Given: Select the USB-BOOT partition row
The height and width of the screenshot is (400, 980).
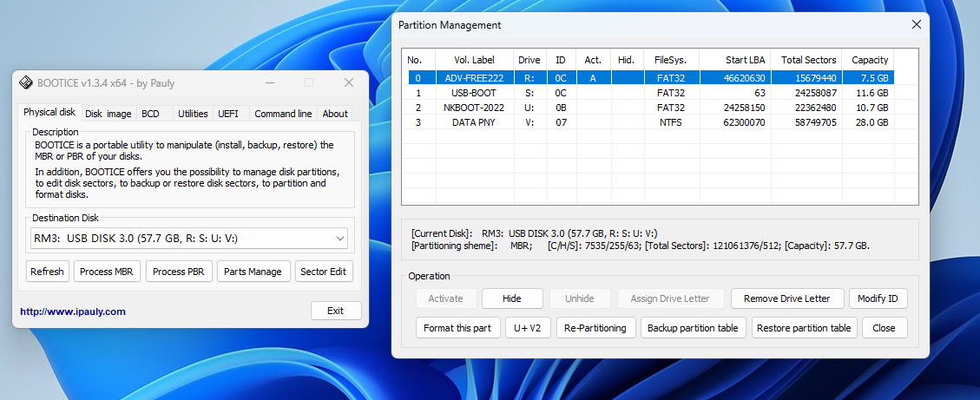Looking at the screenshot, I should coord(651,93).
